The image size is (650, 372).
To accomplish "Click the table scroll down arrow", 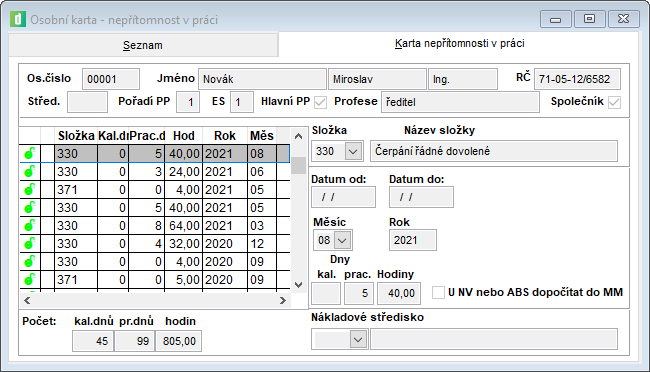I will click(x=298, y=285).
